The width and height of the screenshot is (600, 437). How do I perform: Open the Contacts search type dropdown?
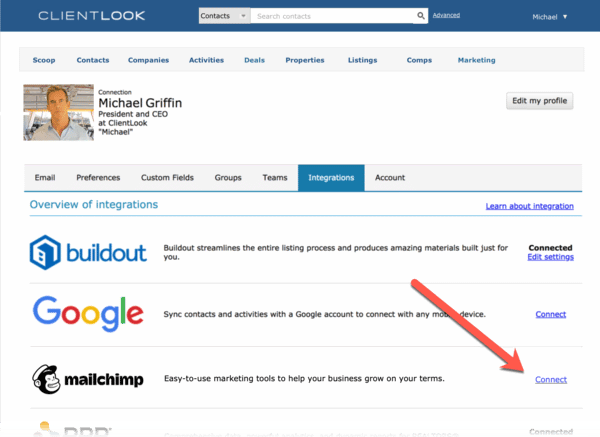pyautogui.click(x=224, y=16)
